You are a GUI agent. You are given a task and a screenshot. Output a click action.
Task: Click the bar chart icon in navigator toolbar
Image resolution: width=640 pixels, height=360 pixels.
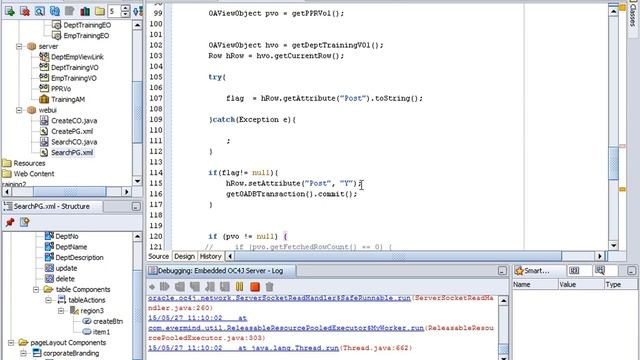(x=85, y=11)
